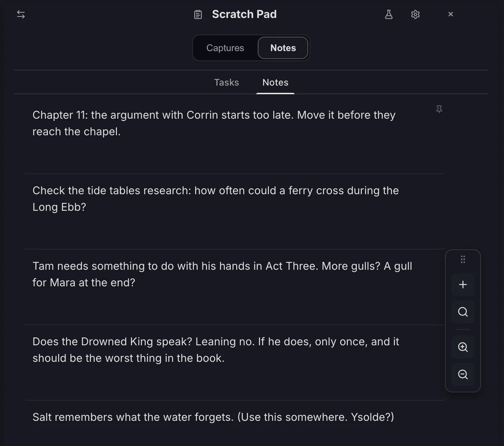Click the swap arrows icon at top left
504x446 pixels.
pyautogui.click(x=21, y=14)
